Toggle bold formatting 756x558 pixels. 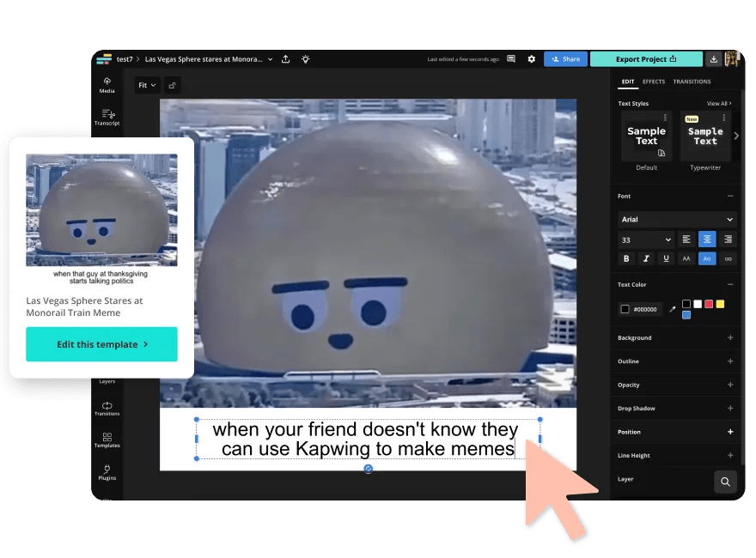[626, 258]
